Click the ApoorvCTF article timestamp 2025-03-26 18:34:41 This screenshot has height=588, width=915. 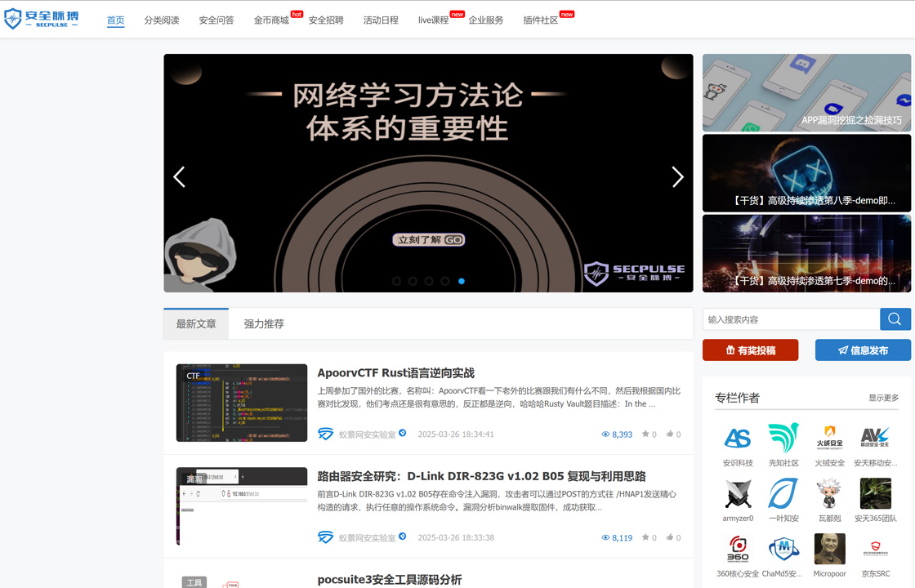tap(456, 434)
